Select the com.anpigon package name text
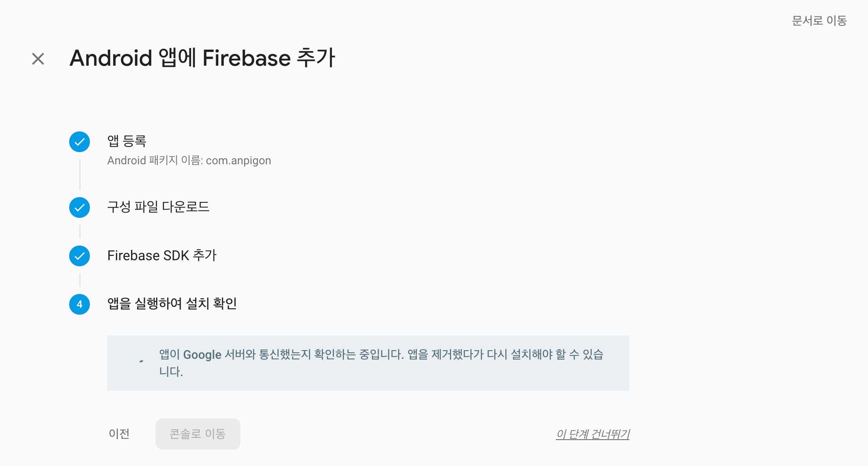Viewport: 868px width, 466px height. pos(238,160)
